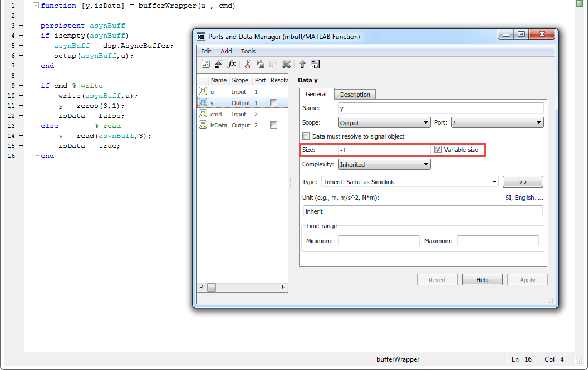Click line number 16 in editor gutter
The width and height of the screenshot is (588, 370).
pyautogui.click(x=11, y=156)
